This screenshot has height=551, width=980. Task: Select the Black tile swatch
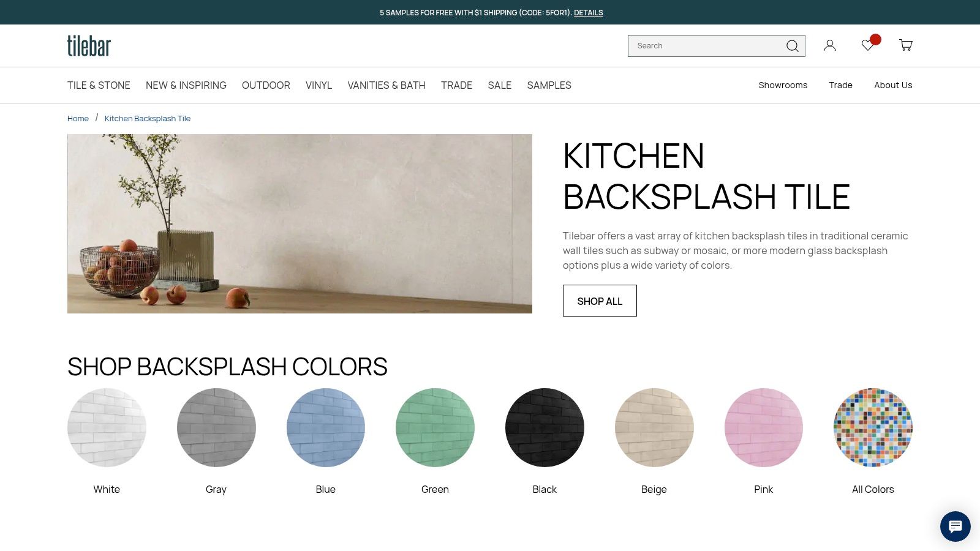click(x=545, y=427)
